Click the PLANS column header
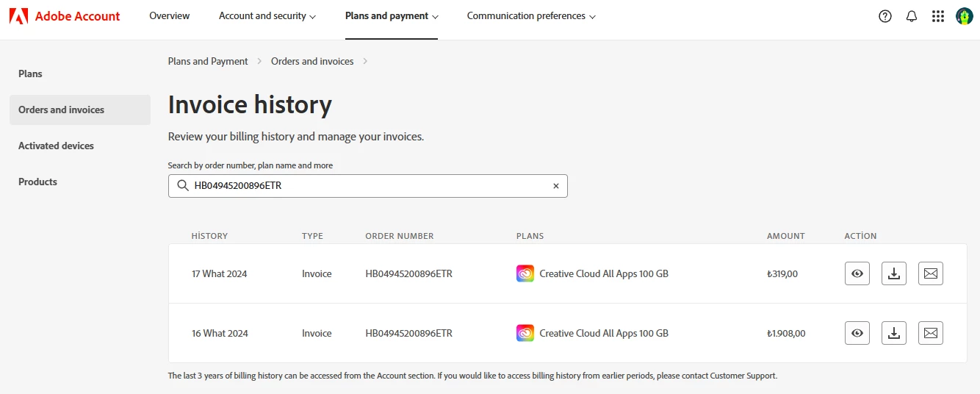 tap(530, 236)
